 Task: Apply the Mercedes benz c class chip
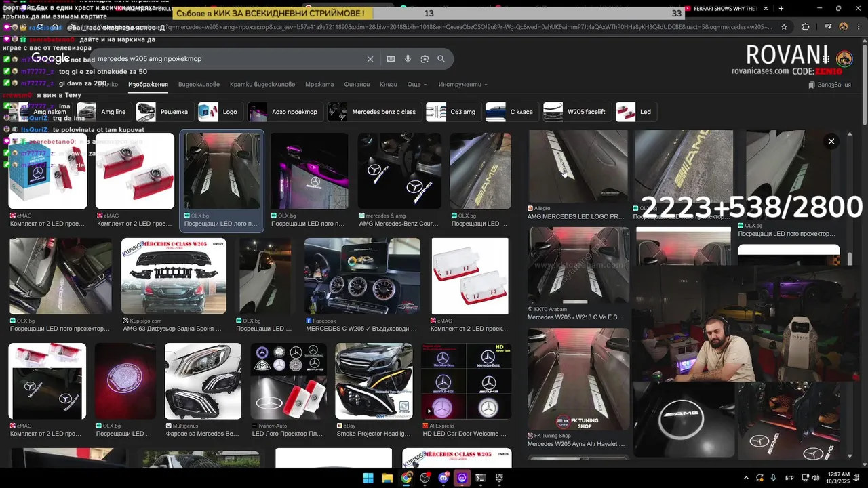(374, 112)
